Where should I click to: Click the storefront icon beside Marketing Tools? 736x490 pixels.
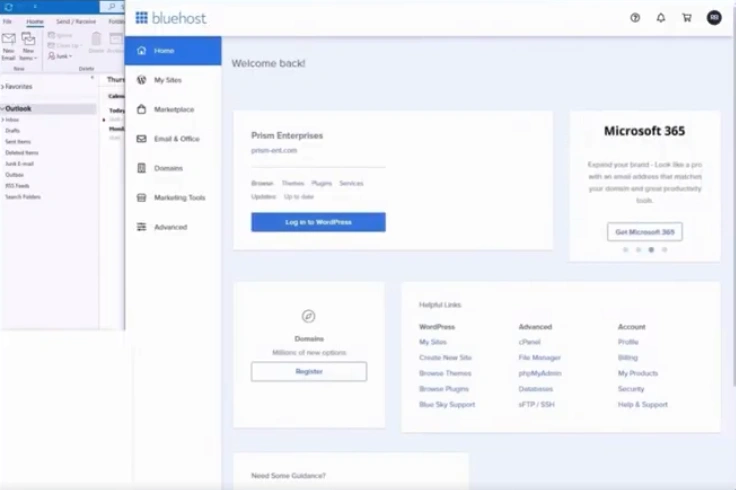click(x=141, y=198)
